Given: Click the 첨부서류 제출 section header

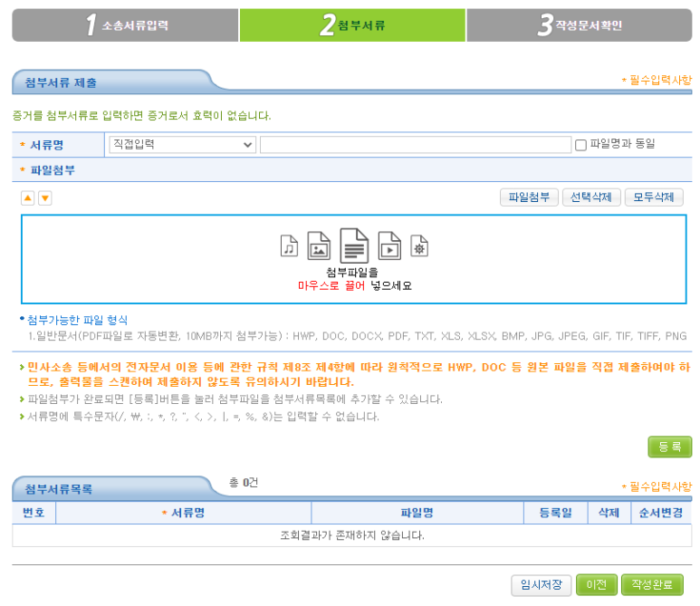Looking at the screenshot, I should [61, 82].
